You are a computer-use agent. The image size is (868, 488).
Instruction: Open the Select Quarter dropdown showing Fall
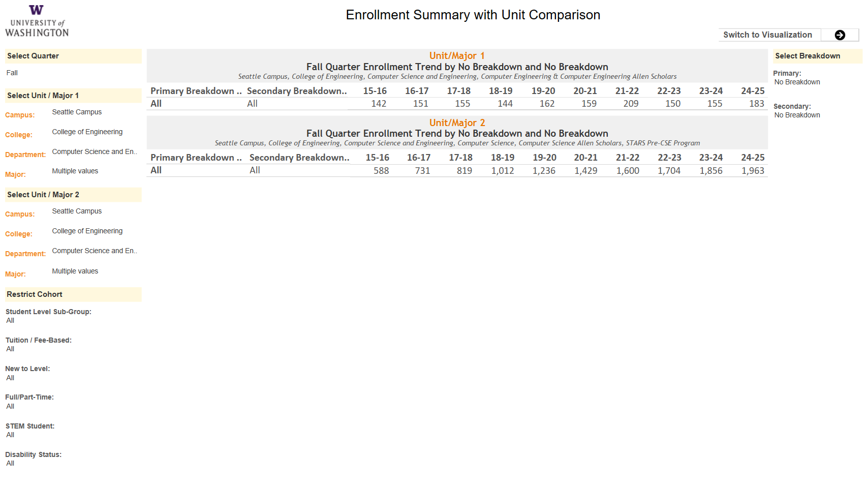tap(73, 73)
